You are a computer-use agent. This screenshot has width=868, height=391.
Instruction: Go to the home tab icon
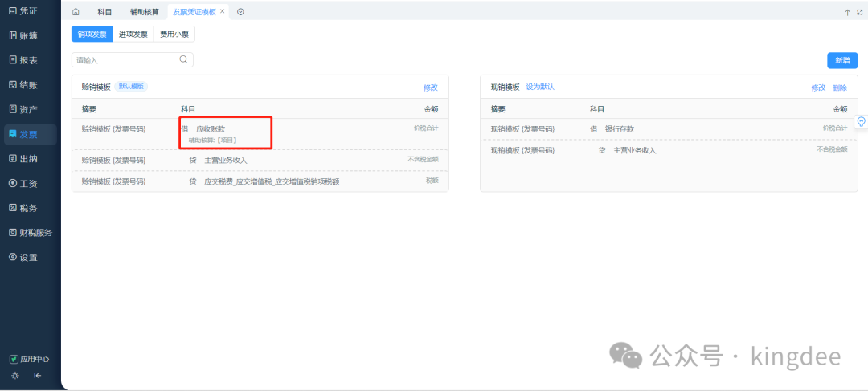coord(76,12)
